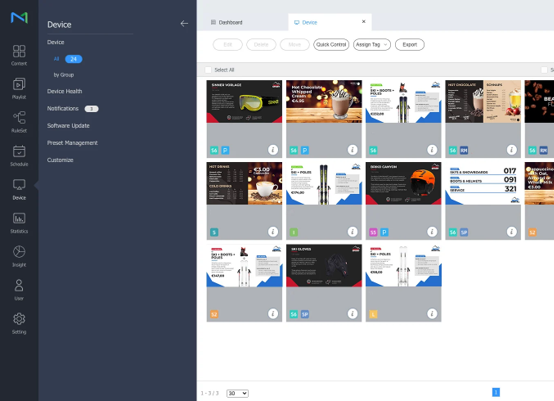
Task: Open the Setting gear icon
Action: (19, 324)
